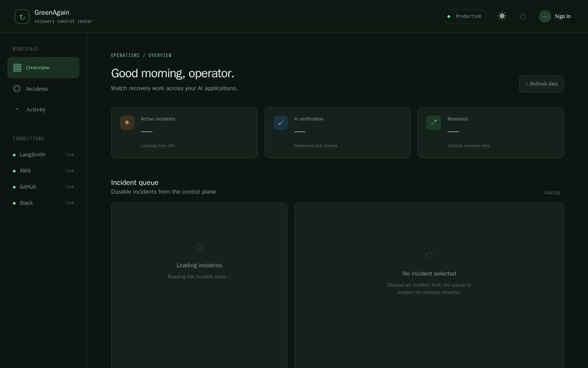Go to the Incidents page
This screenshot has height=368, width=588.
pyautogui.click(x=43, y=89)
